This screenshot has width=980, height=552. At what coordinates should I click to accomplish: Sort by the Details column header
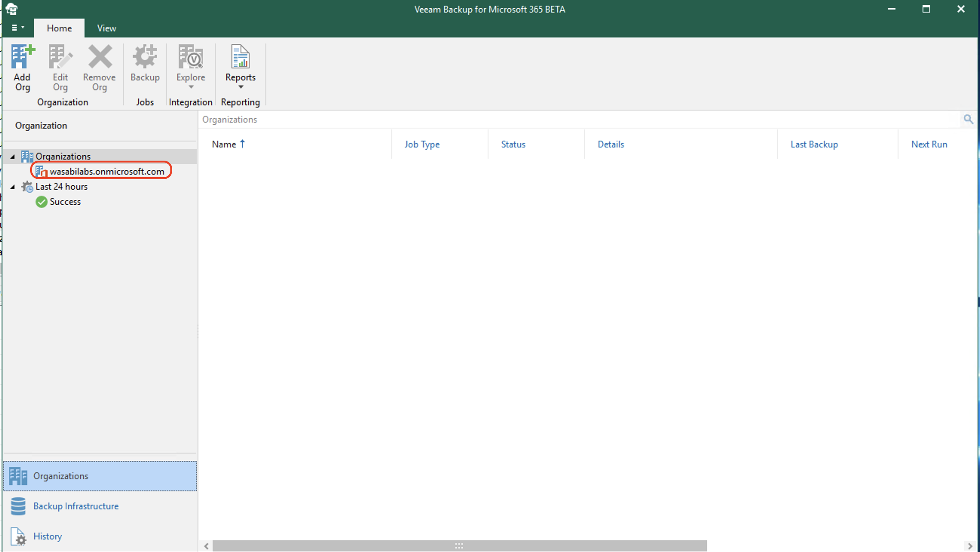681,144
